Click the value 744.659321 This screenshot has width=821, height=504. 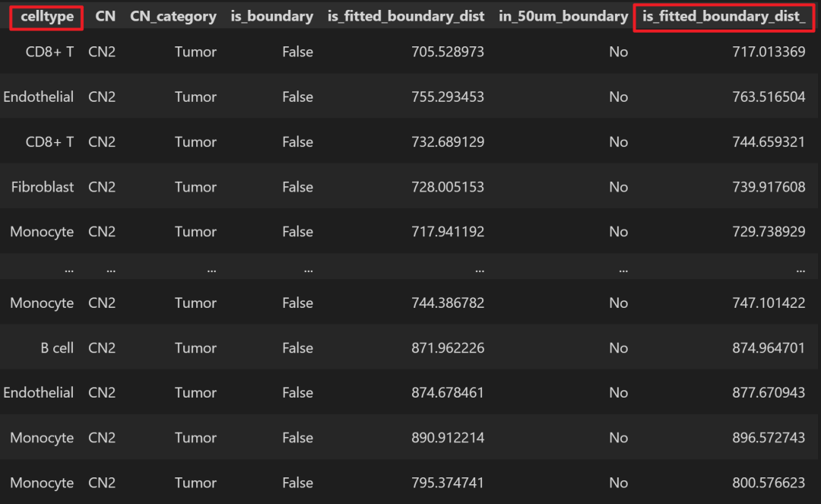pos(769,142)
